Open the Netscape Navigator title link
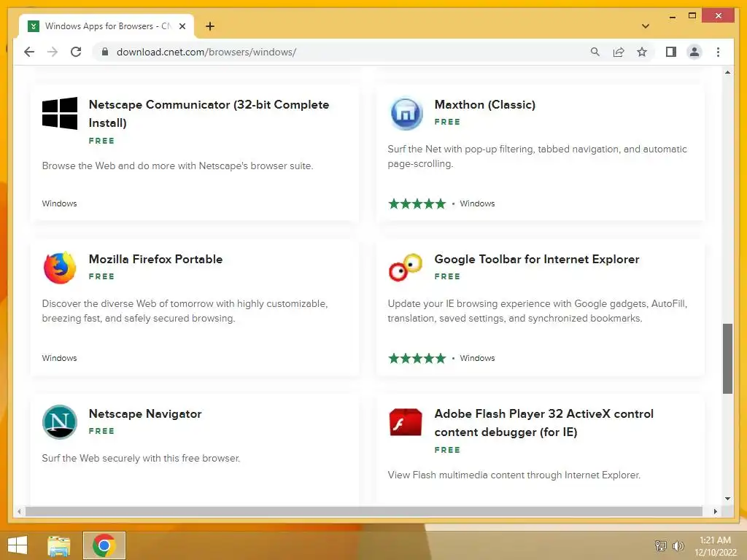This screenshot has height=560, width=747. 145,414
